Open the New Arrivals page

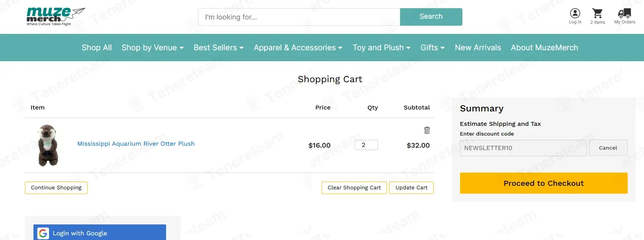click(x=478, y=48)
